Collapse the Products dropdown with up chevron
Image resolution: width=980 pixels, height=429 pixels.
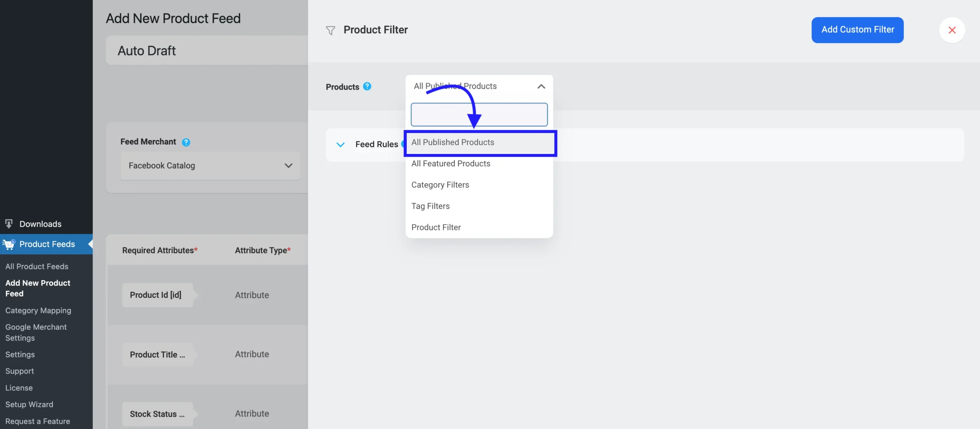[x=541, y=87]
